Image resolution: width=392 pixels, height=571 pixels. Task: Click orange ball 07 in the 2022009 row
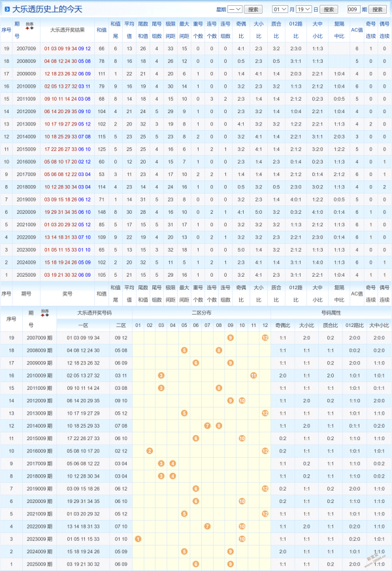click(207, 526)
